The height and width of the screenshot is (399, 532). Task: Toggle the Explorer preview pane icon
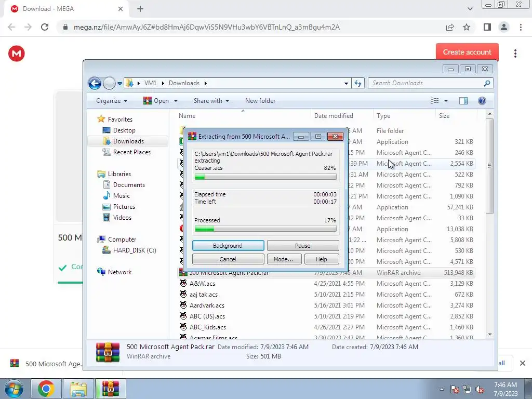463,101
